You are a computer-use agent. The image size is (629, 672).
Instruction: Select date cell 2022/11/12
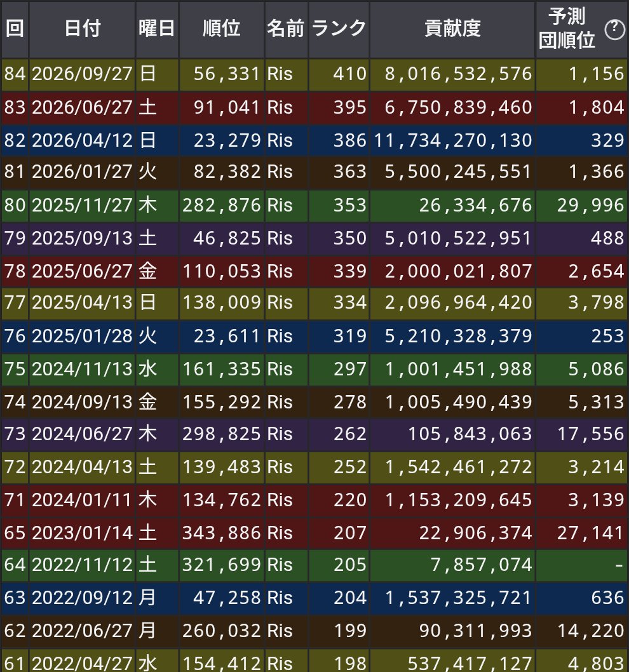[x=82, y=565]
